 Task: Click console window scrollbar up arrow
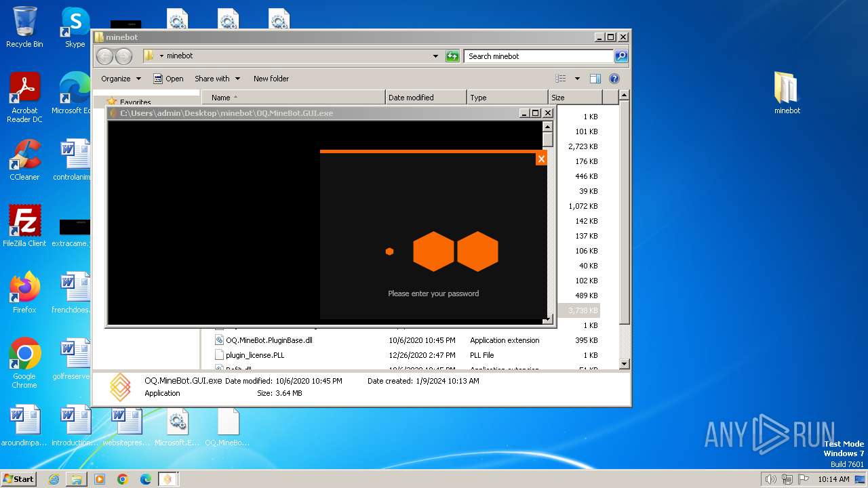click(548, 127)
